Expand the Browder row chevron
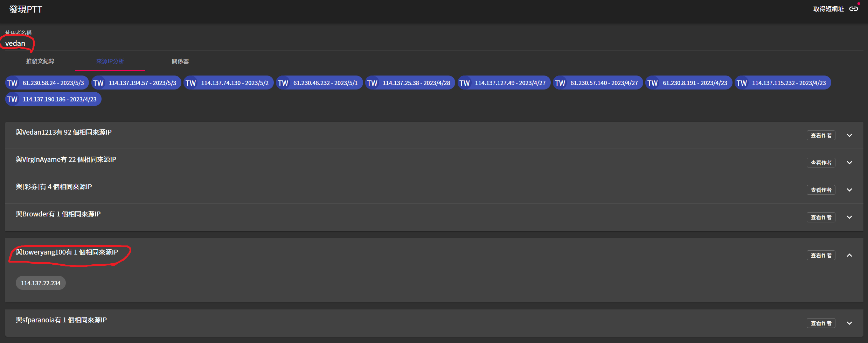The width and height of the screenshot is (868, 343). [x=849, y=217]
